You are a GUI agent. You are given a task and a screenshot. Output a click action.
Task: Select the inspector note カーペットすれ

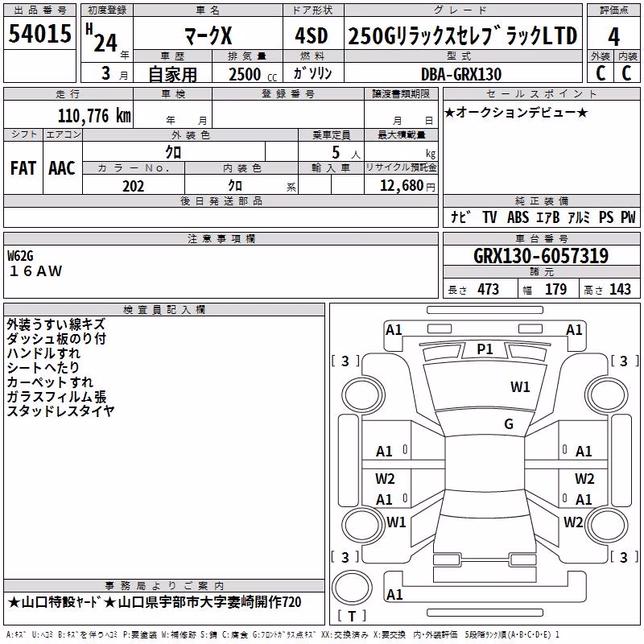point(50,382)
